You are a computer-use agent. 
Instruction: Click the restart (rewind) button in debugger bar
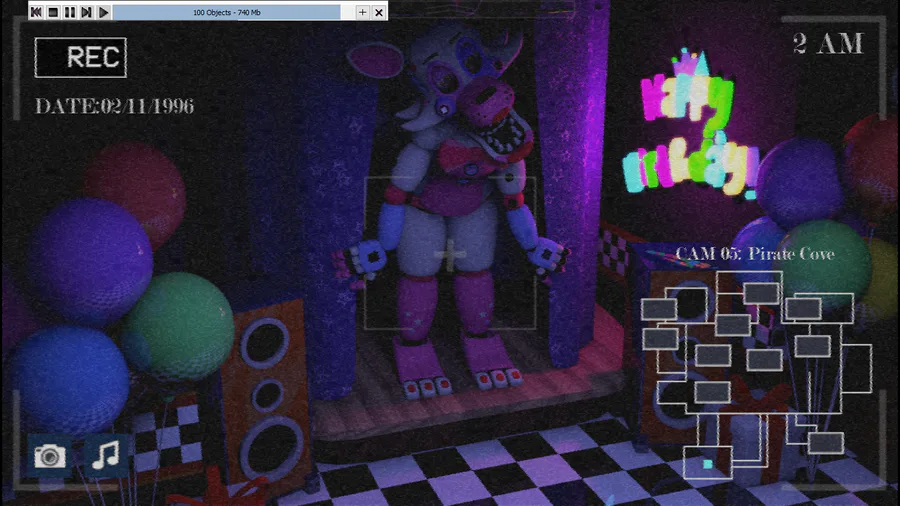point(36,12)
